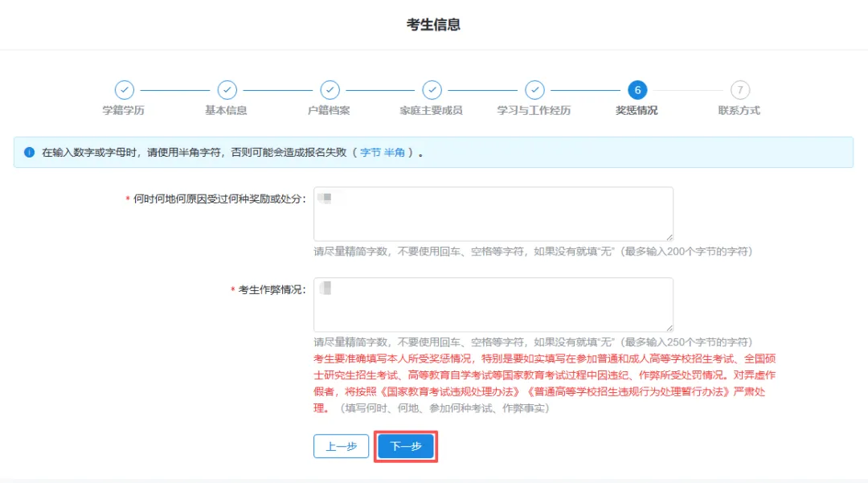Click hint text mentioning 最多输入200个字节

point(533,252)
